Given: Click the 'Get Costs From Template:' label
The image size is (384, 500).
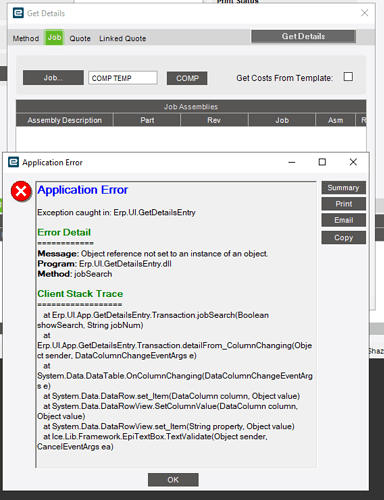Looking at the screenshot, I should [285, 78].
